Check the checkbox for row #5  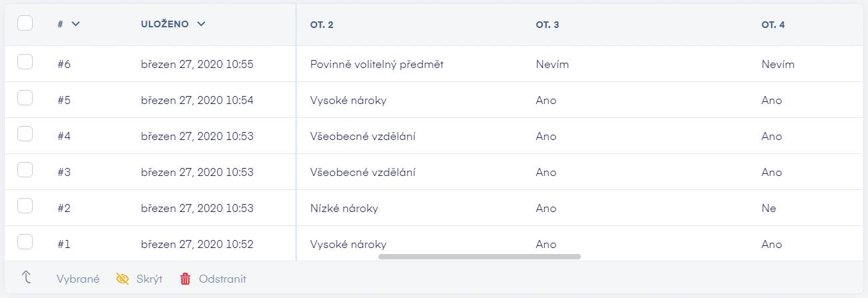(x=25, y=98)
